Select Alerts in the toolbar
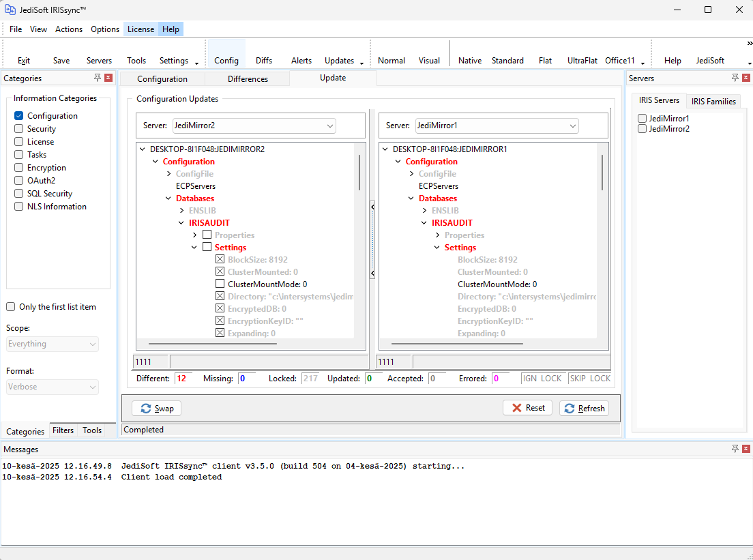Viewport: 753px width, 560px height. click(x=301, y=61)
